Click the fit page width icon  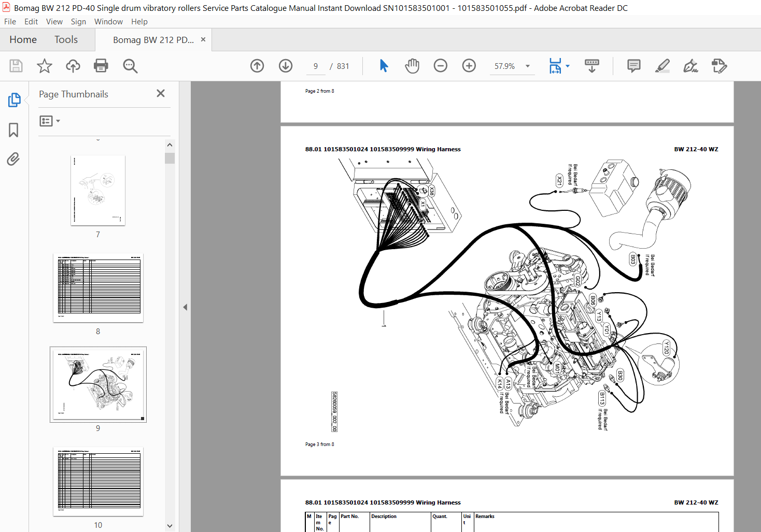click(555, 66)
